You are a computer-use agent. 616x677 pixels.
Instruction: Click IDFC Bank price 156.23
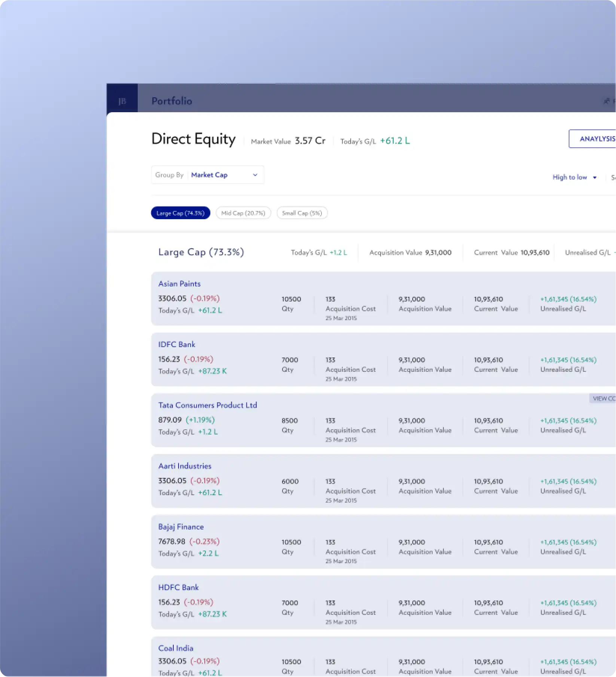(x=169, y=359)
